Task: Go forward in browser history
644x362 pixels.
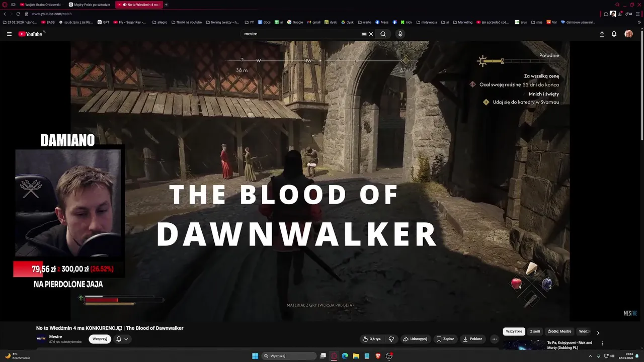Action: pos(11,14)
